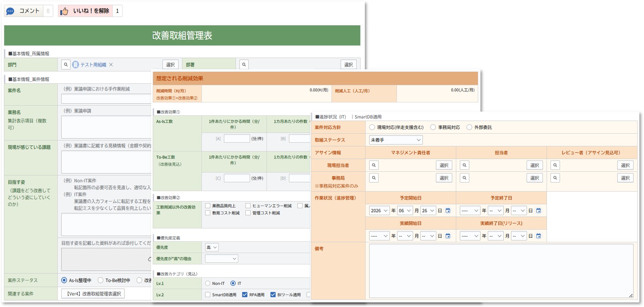Uncheck the RPA適用 checkbox
This screenshot has width=644, height=307.
pyautogui.click(x=245, y=295)
